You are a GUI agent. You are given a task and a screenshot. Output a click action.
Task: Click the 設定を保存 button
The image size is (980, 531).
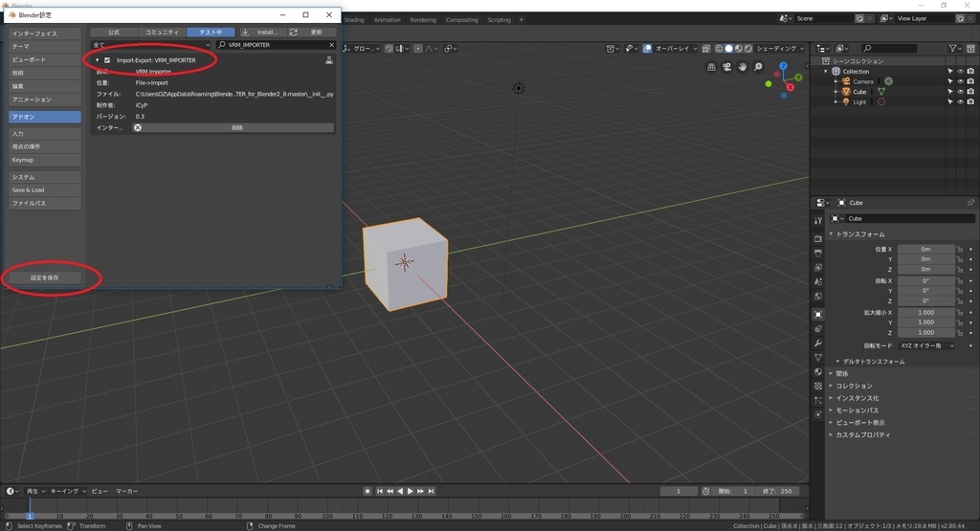(45, 277)
